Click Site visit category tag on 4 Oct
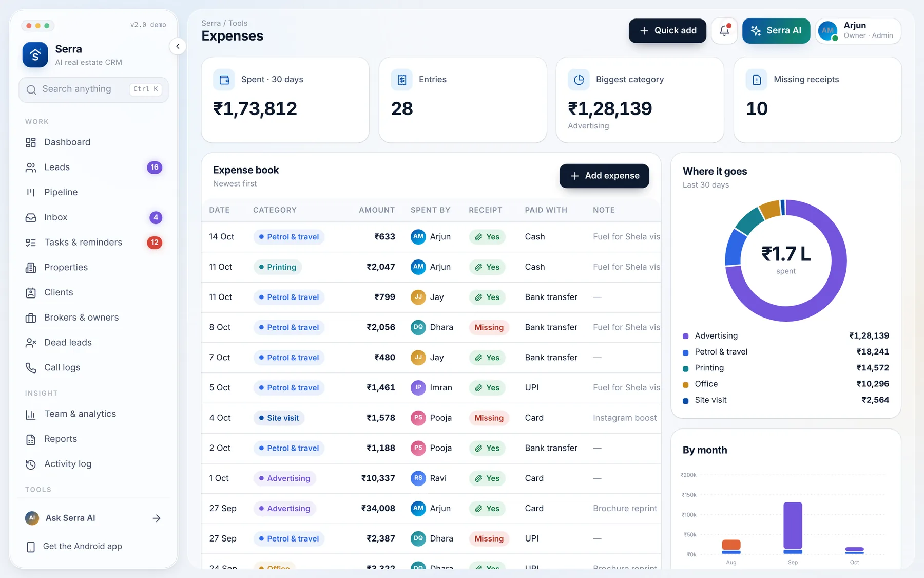The width and height of the screenshot is (924, 578). click(279, 418)
